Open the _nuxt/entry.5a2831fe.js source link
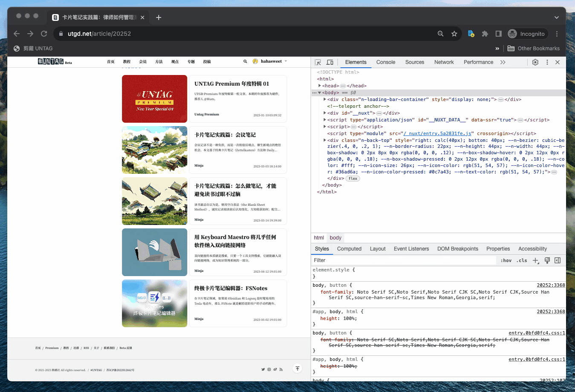575x392 pixels. 437,133
